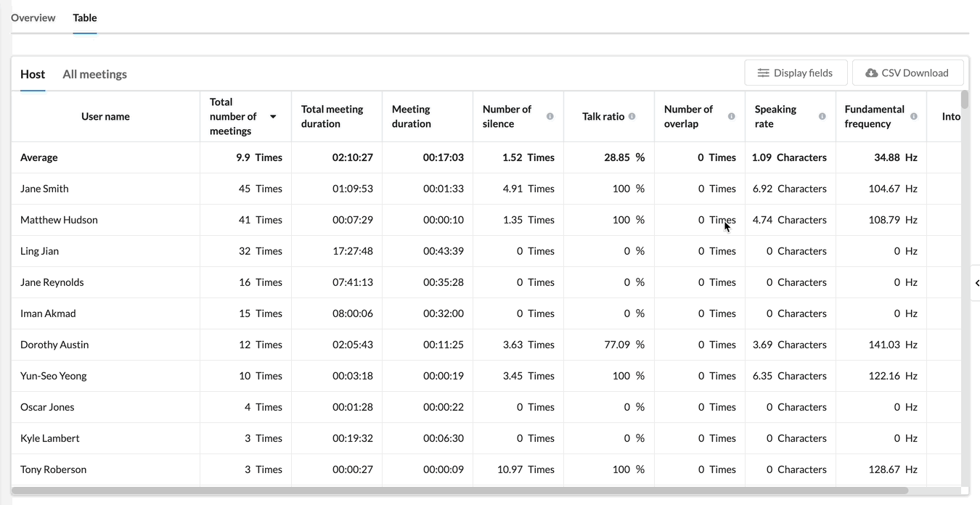Click the horizontal scrollbar at table bottom
Viewport: 980px width, 505px height.
460,490
